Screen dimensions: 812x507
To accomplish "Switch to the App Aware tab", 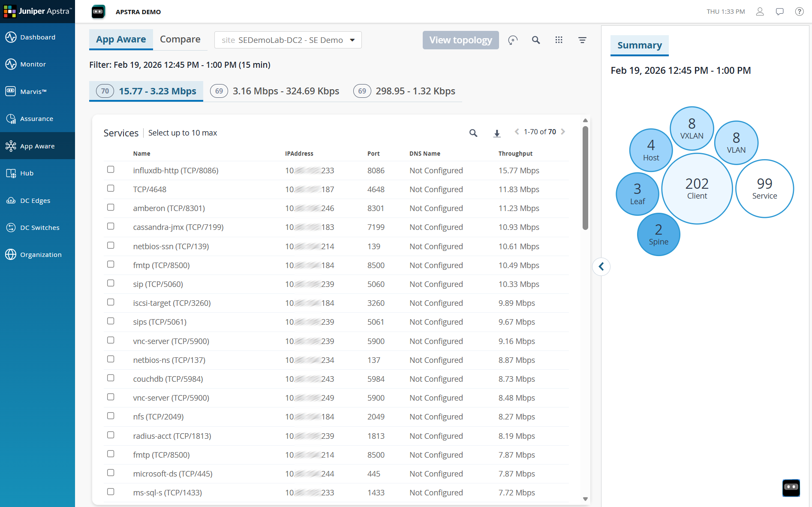I will [x=121, y=39].
